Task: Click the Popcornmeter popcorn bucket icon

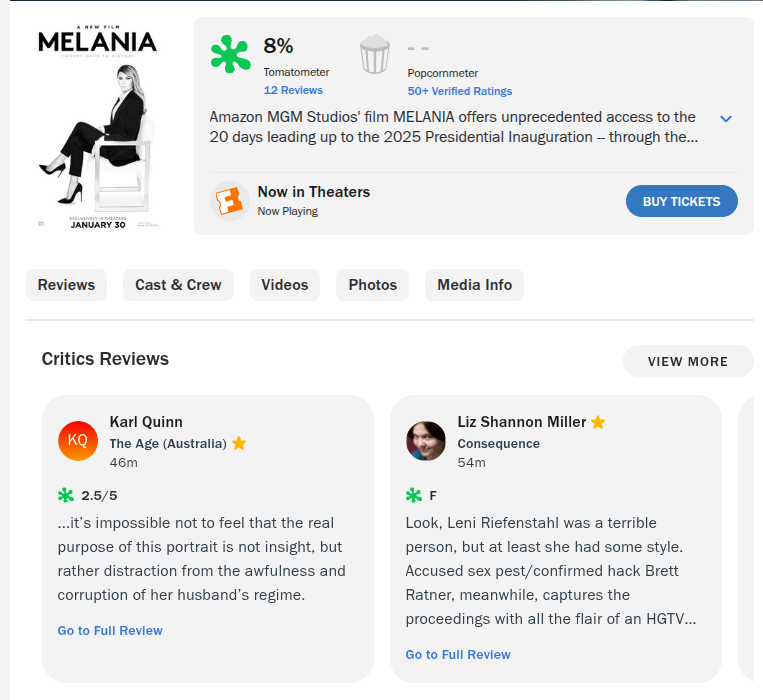Action: pyautogui.click(x=375, y=54)
